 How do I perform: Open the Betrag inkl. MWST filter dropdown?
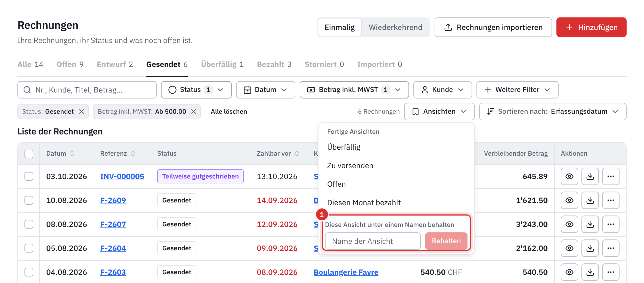coord(354,90)
